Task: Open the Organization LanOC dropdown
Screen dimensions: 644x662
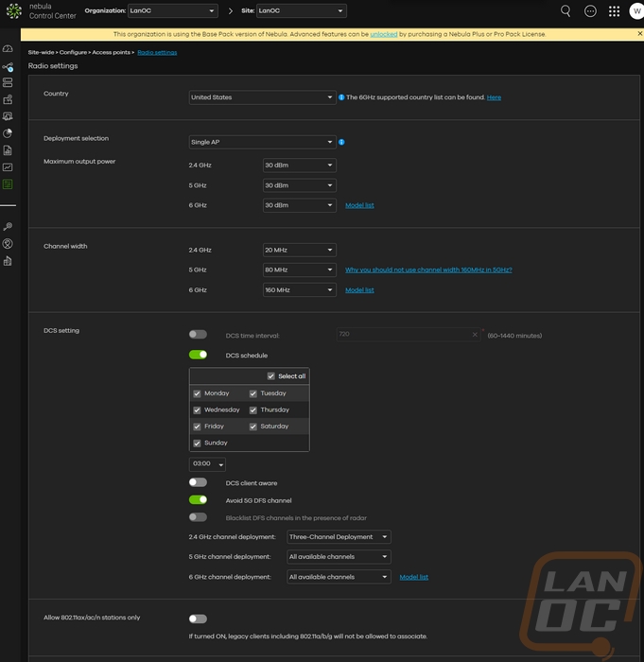Action: 173,11
